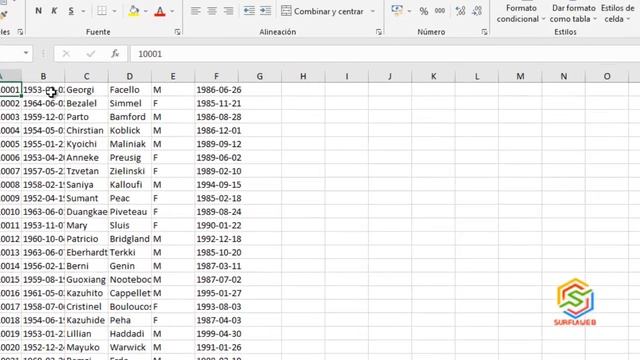640x360 pixels.
Task: Open Formato condicional menu
Action: click(x=520, y=13)
